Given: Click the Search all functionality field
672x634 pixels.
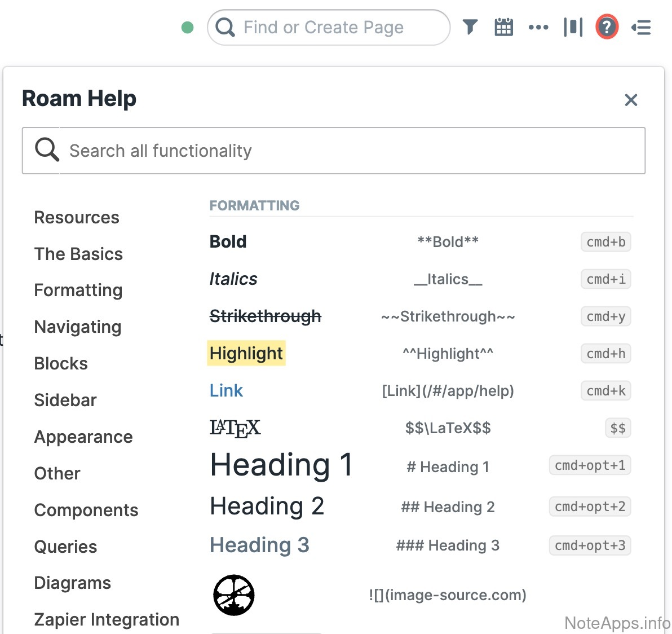Looking at the screenshot, I should coord(350,151).
